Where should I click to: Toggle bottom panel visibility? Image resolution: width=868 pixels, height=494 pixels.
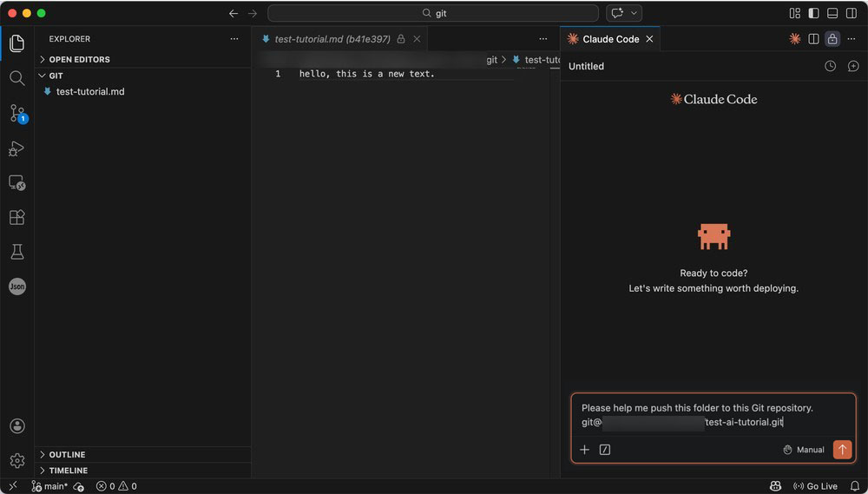point(832,13)
